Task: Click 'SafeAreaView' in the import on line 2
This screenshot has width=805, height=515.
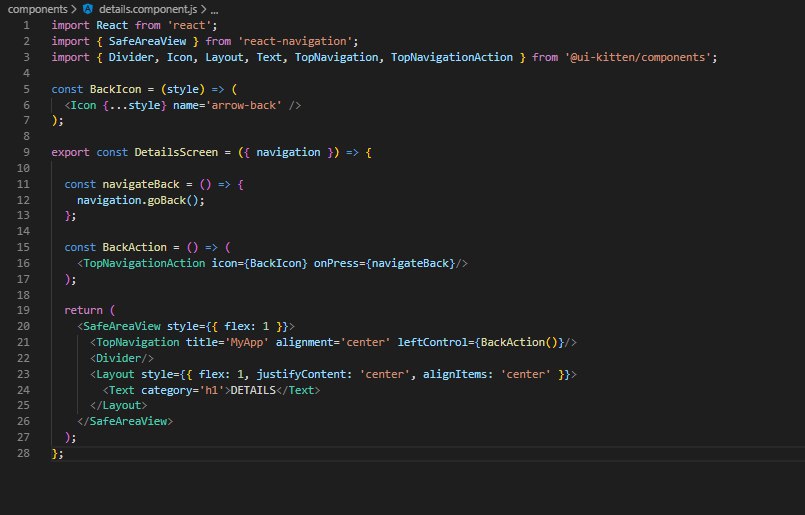Action: pyautogui.click(x=147, y=41)
